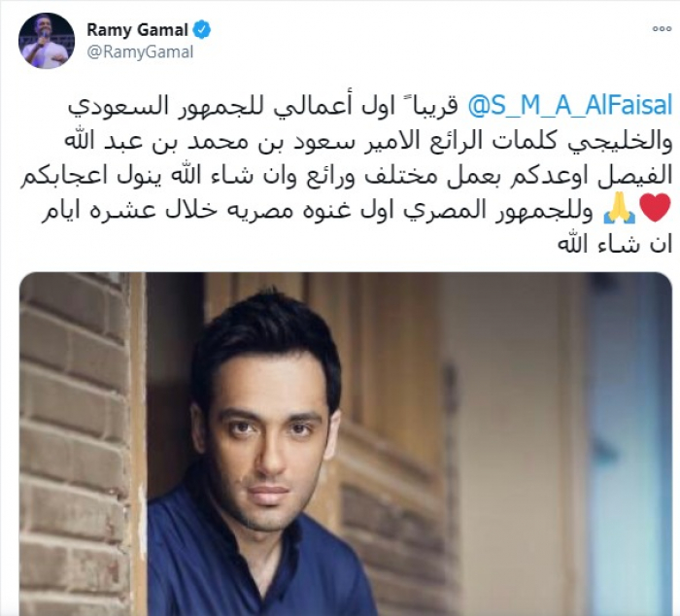The height and width of the screenshot is (616, 680).
Task: Click the red heart emoji
Action: click(x=655, y=209)
